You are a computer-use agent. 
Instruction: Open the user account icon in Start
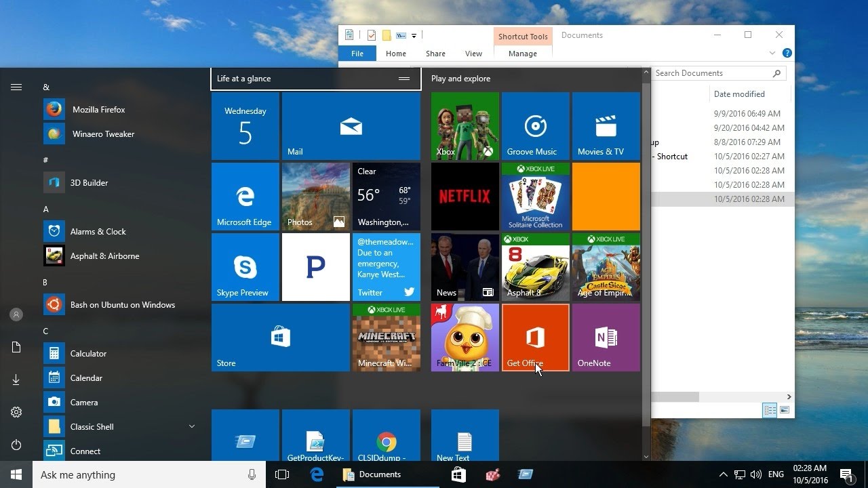point(16,314)
